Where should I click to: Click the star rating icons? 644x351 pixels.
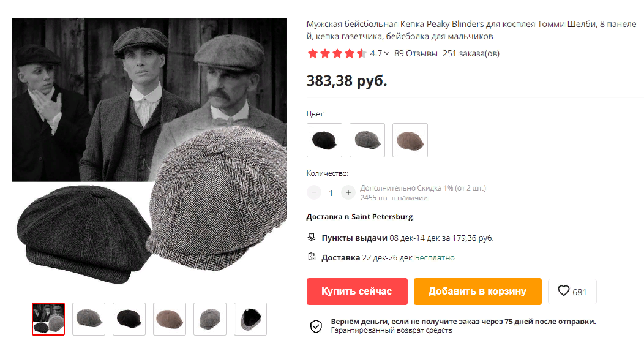point(337,53)
